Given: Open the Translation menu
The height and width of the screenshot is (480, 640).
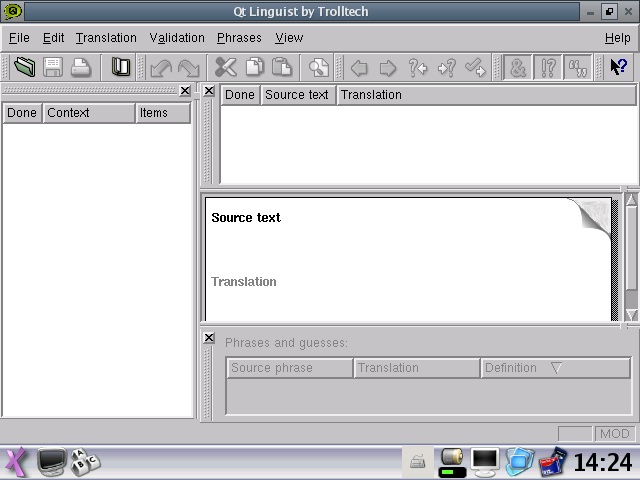Looking at the screenshot, I should click(106, 38).
